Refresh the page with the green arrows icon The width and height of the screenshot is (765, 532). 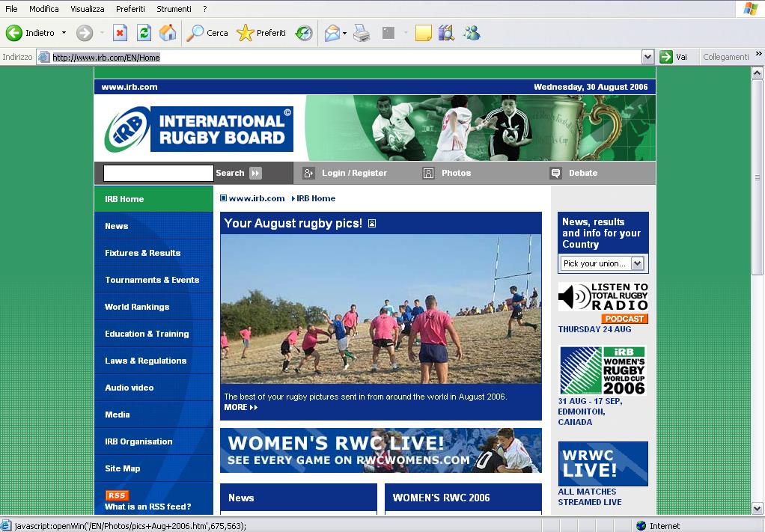pos(144,33)
